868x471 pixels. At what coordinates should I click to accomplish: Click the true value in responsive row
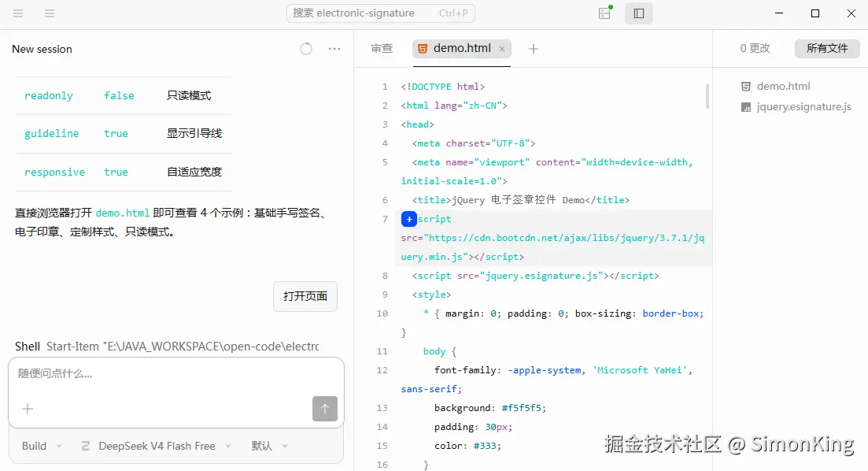point(116,172)
